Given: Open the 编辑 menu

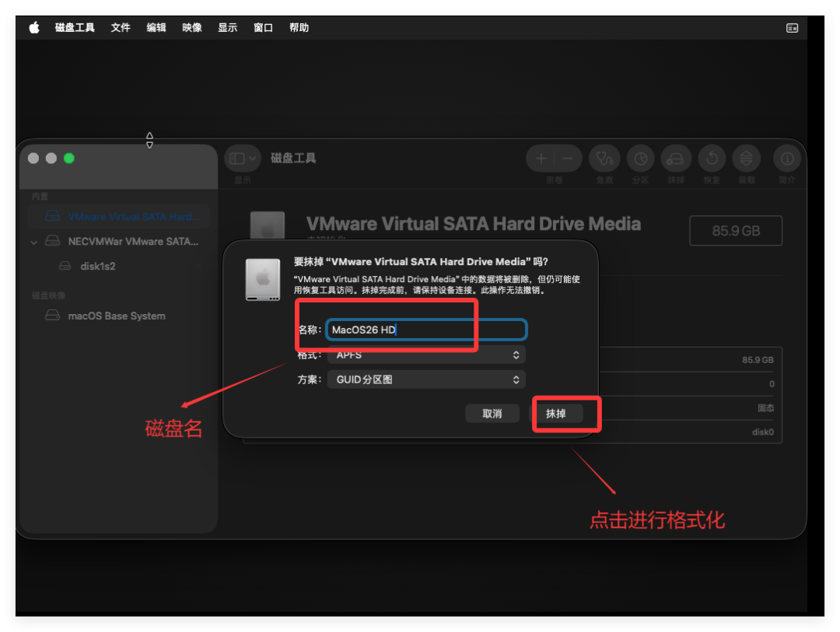Looking at the screenshot, I should (156, 27).
